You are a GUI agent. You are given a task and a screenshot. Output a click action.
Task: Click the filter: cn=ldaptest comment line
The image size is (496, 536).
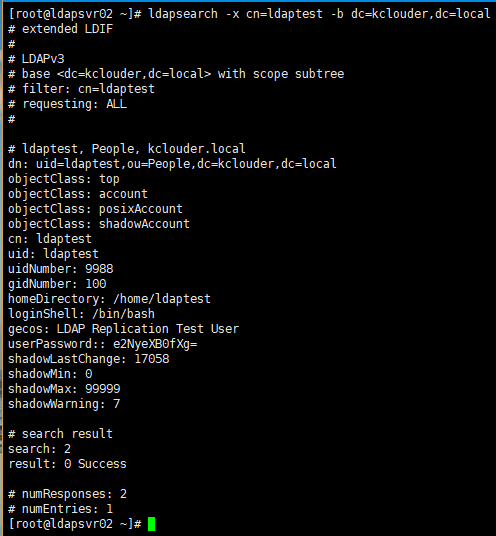pyautogui.click(x=81, y=89)
